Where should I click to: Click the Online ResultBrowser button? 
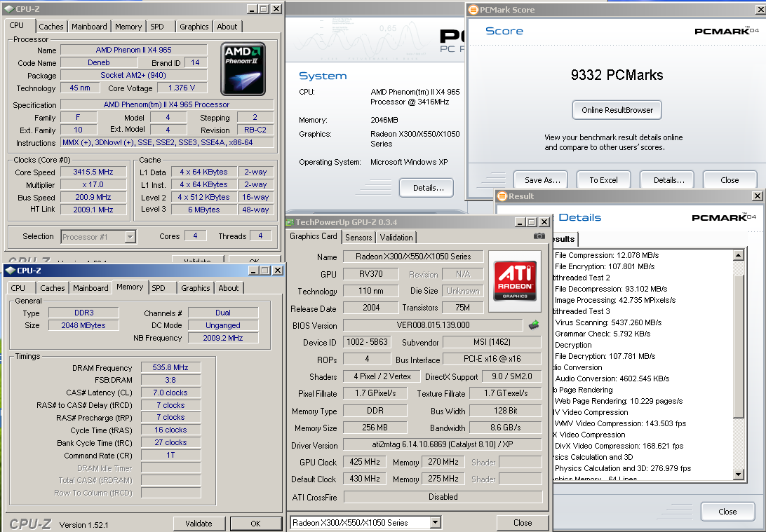(x=617, y=110)
